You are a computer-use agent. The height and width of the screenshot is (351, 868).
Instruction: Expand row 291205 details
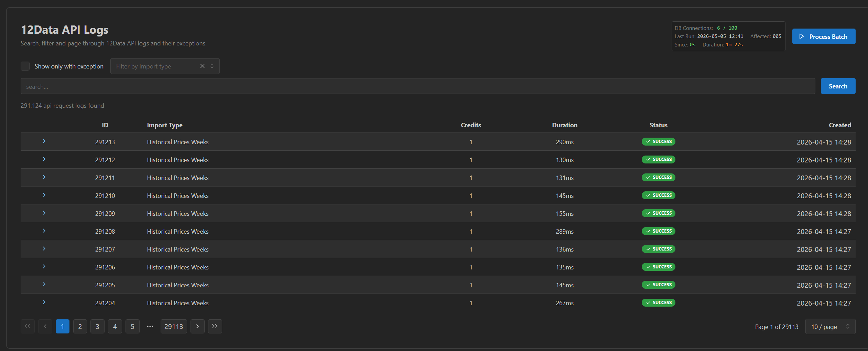pyautogui.click(x=44, y=285)
